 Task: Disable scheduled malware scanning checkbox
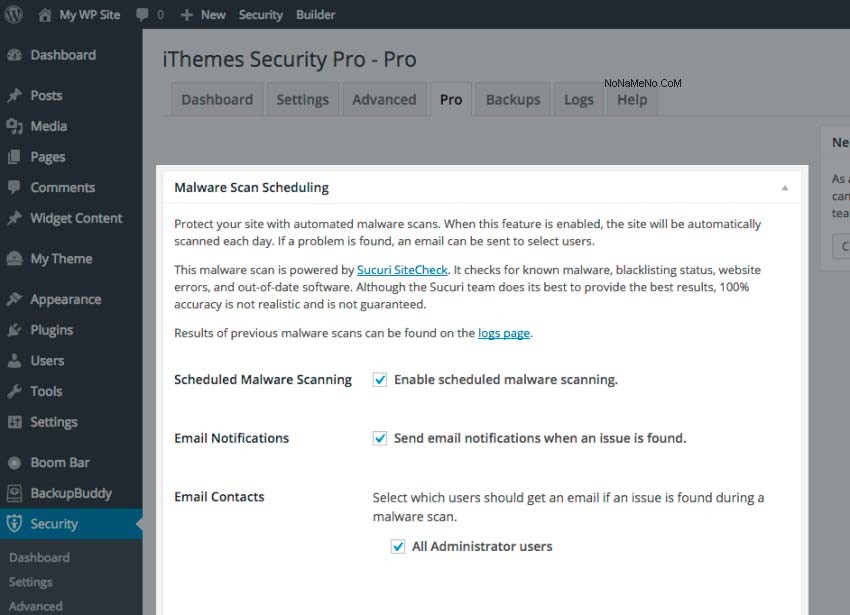coord(380,380)
